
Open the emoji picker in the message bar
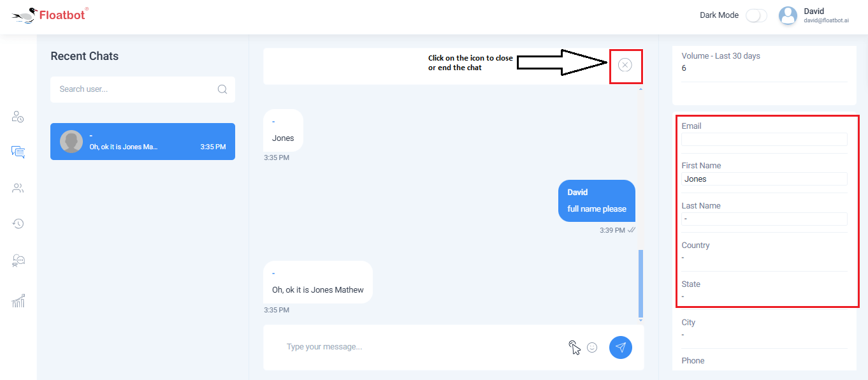[x=592, y=347]
